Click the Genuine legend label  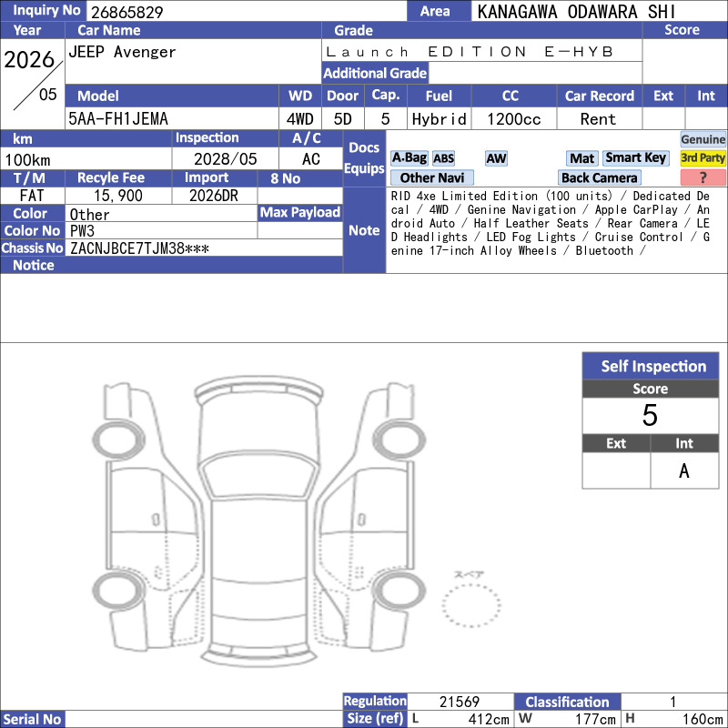point(703,139)
